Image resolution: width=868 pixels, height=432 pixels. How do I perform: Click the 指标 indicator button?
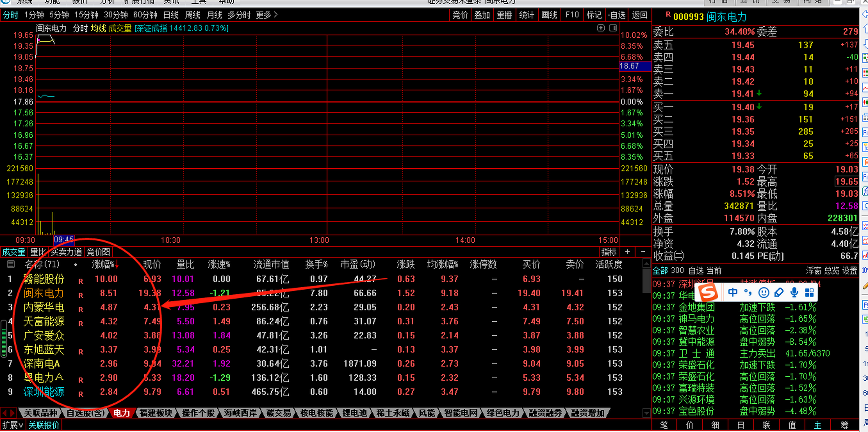tap(609, 252)
